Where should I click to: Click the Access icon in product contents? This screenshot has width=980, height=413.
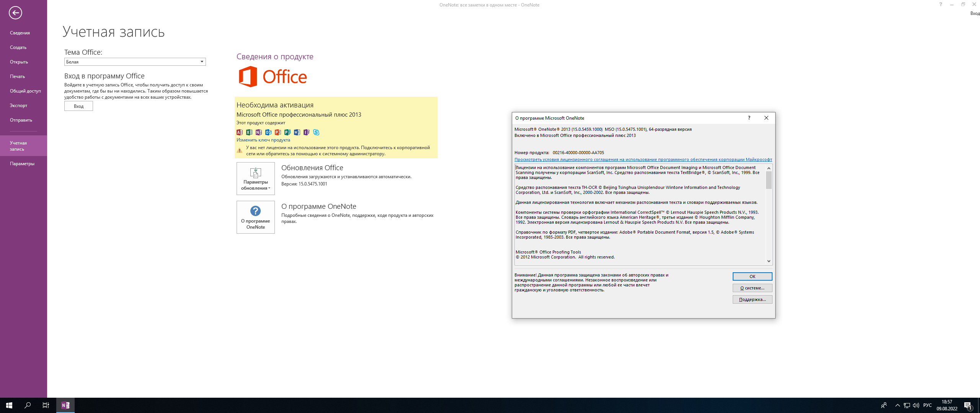pos(240,132)
